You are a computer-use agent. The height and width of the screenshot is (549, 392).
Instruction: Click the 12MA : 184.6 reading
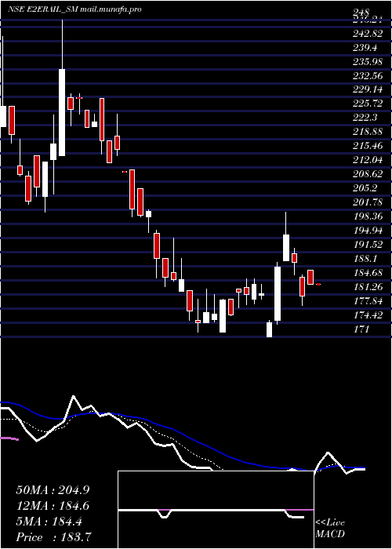(53, 506)
